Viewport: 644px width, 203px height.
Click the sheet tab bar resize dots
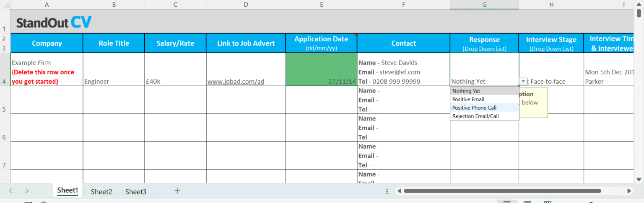(387, 191)
